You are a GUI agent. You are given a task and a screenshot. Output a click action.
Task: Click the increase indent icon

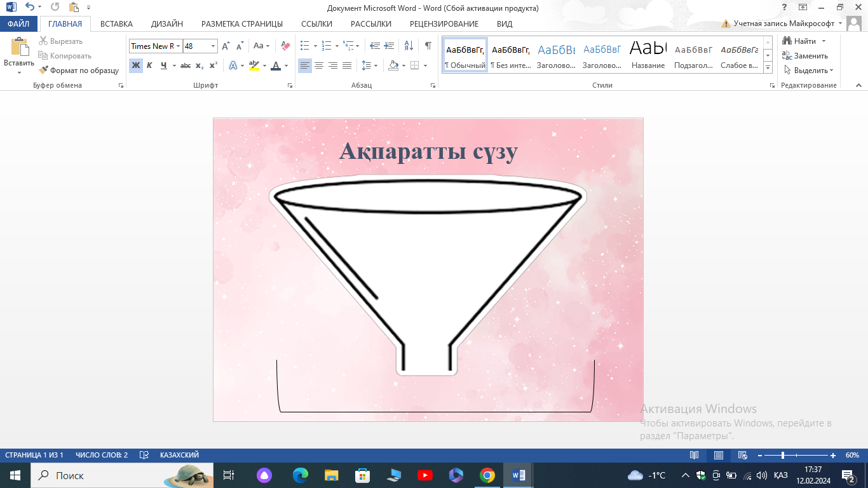389,46
